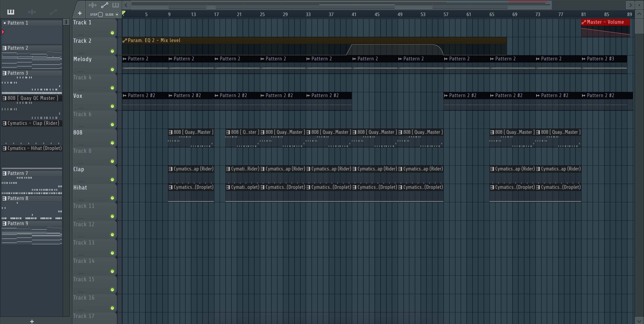Mute the 808 track via its green LED
644x324 pixels.
(112, 143)
